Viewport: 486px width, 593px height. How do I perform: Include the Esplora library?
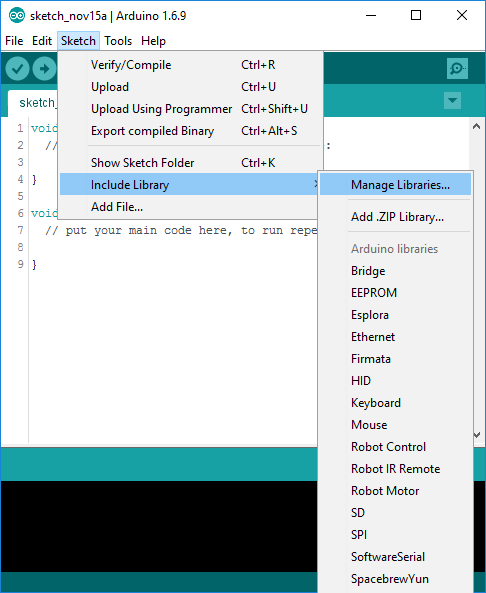coord(395,315)
